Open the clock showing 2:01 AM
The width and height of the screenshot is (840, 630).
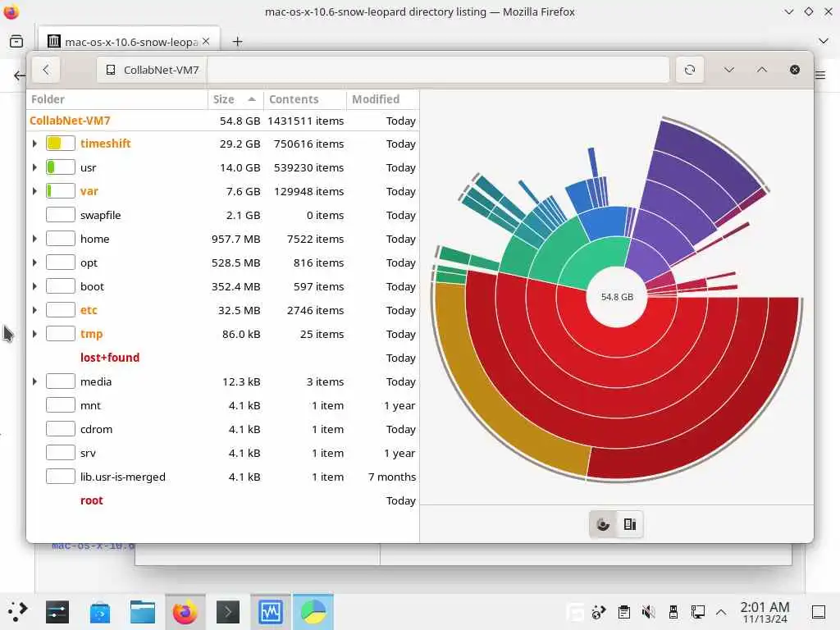point(765,612)
